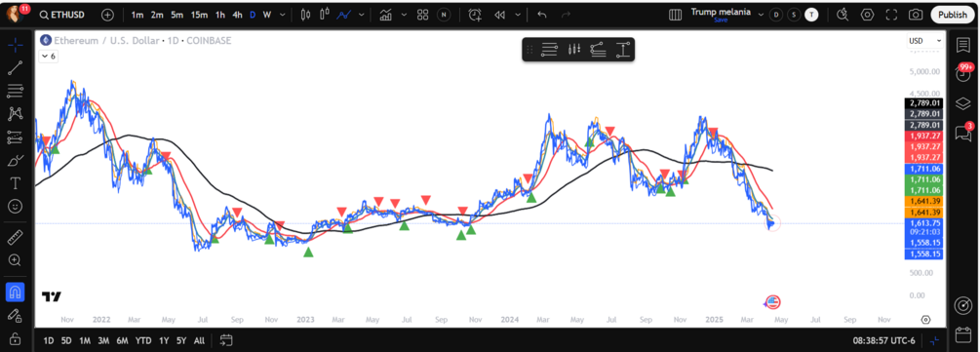Select the trend line drawing tool
Screen dimensions: 980x352
tap(15, 68)
